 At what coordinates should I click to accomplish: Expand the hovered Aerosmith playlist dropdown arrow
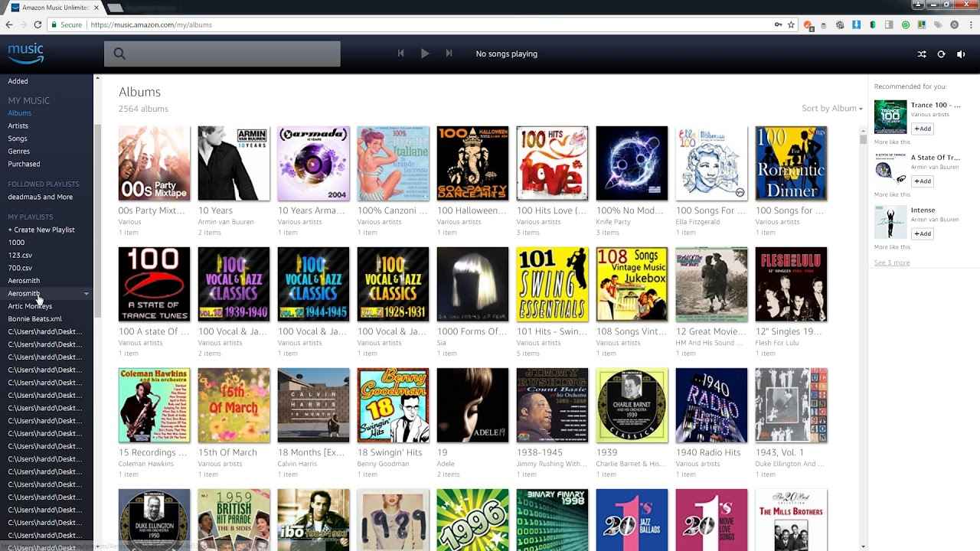pos(86,294)
